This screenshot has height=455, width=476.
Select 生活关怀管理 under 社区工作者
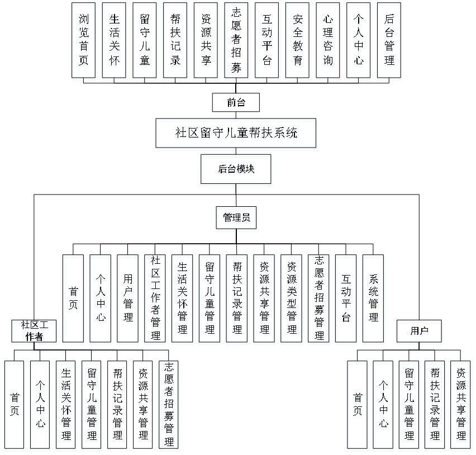coord(65,405)
